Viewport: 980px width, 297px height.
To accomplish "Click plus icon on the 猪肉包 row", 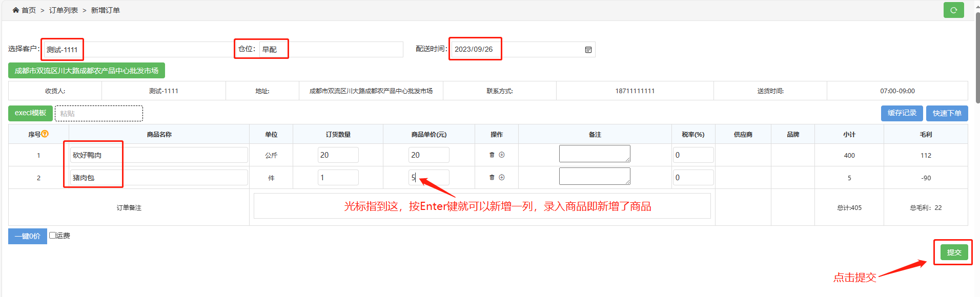I will (502, 177).
